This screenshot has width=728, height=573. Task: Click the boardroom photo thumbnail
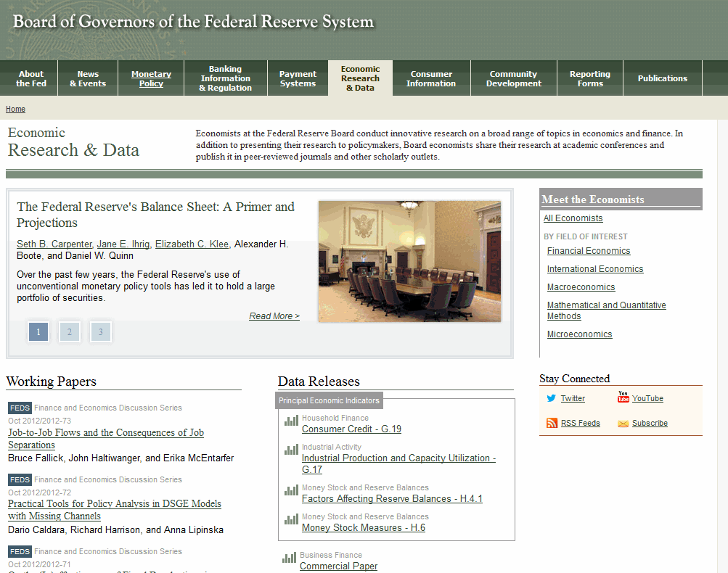409,261
